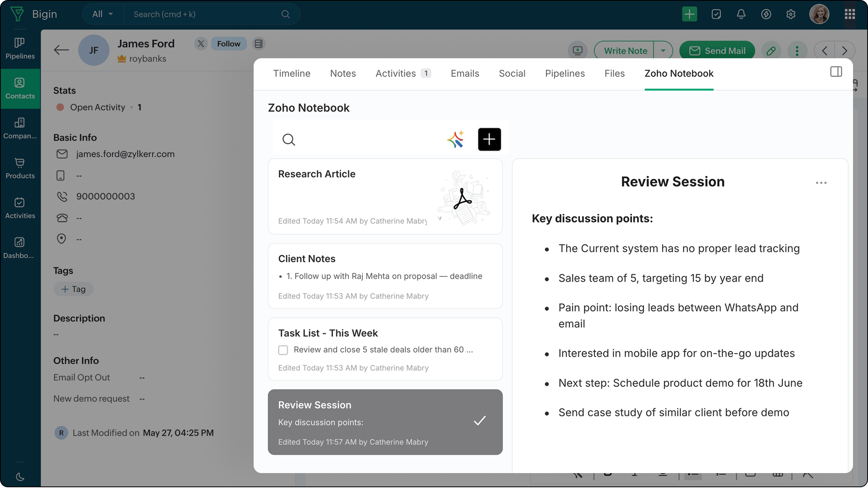Click the Write Note button
The image size is (868, 503).
tap(625, 51)
